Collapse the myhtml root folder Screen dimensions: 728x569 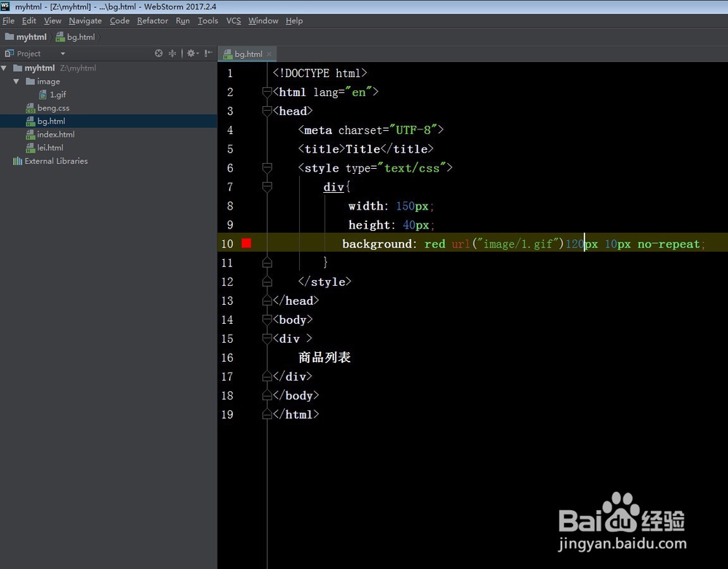(x=4, y=68)
